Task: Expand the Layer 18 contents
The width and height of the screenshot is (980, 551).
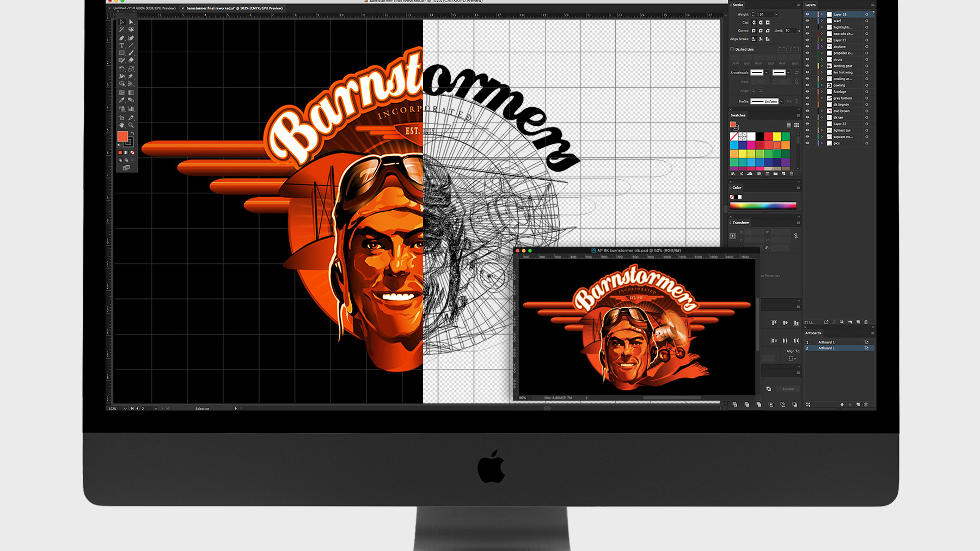Action: [x=822, y=14]
